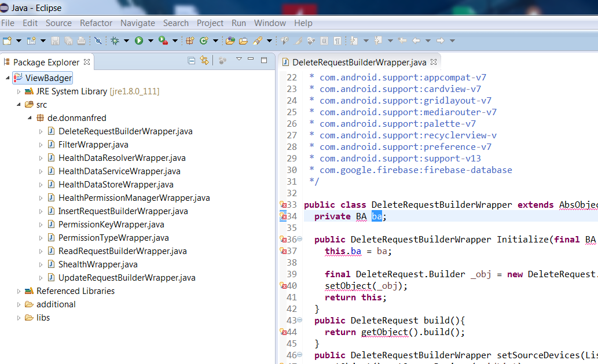The image size is (598, 364).
Task: Select FilterWrapper.java in Package Explorer
Action: (x=93, y=145)
